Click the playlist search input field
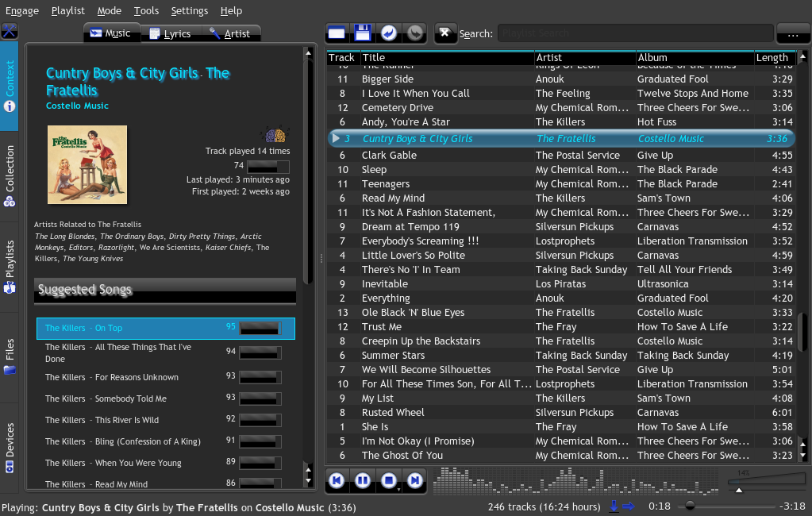This screenshot has width=812, height=516. pyautogui.click(x=636, y=33)
